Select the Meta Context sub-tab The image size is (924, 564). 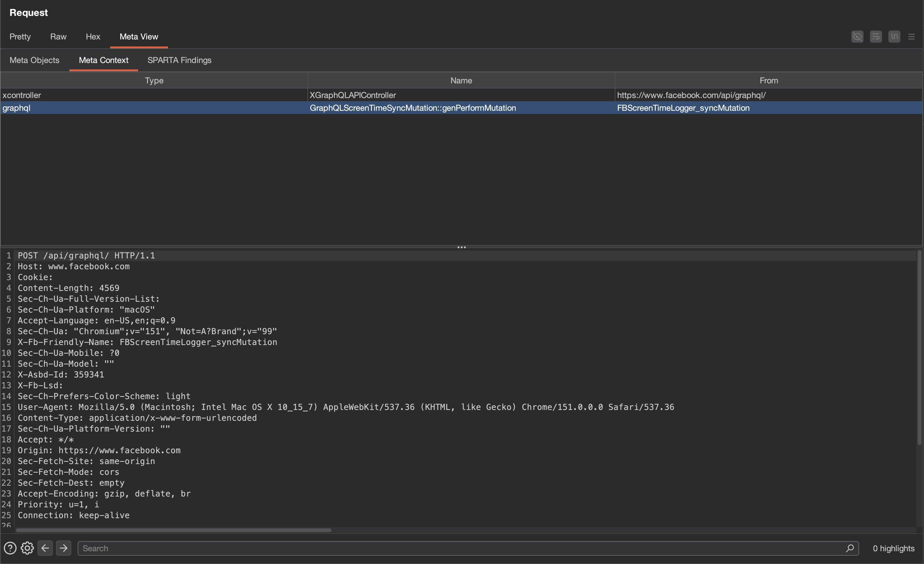point(103,60)
